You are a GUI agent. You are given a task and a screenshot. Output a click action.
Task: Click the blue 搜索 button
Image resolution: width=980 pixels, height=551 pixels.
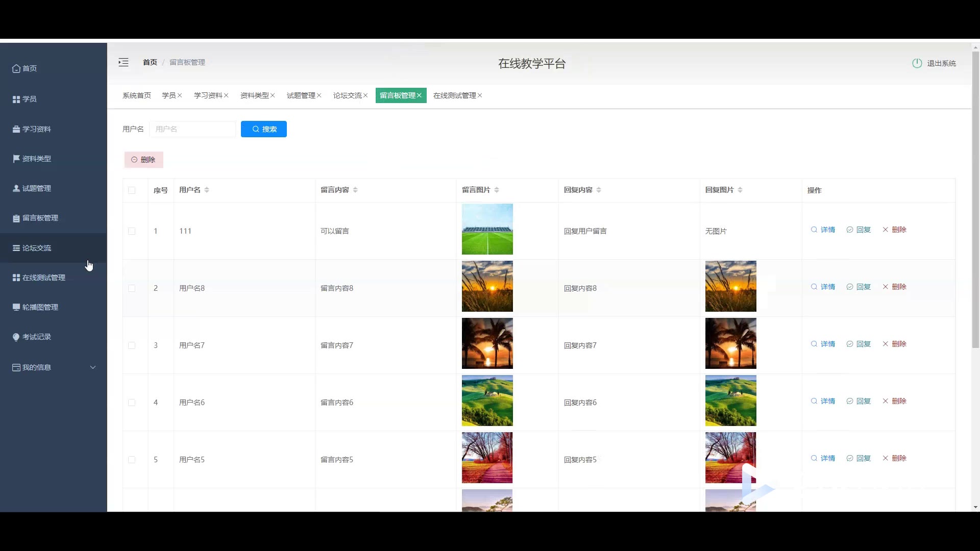264,129
